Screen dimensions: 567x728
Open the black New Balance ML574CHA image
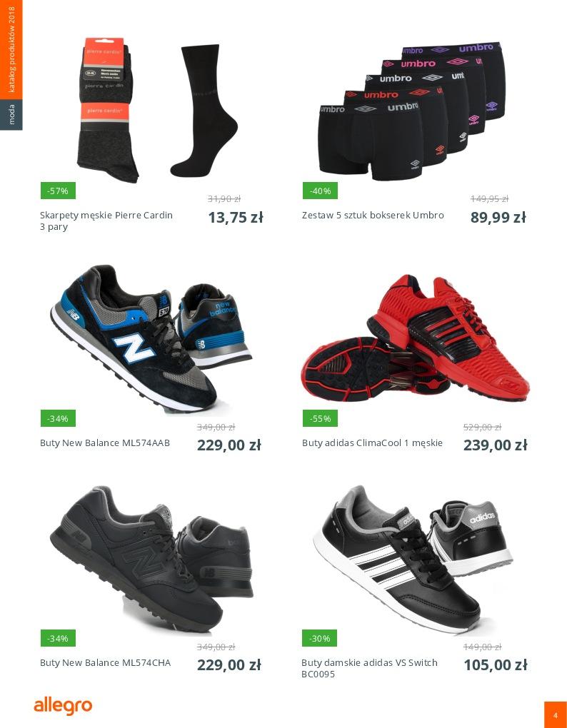[x=151, y=559]
